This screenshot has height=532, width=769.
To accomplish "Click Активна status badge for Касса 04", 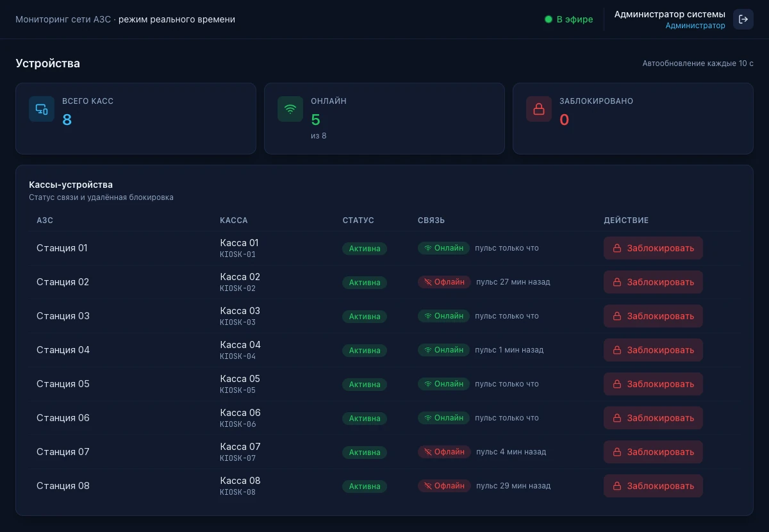I will click(x=365, y=351).
